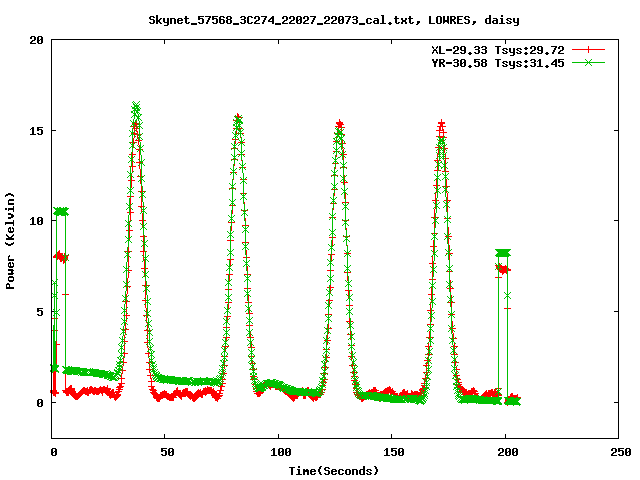Click x-axis tick label 250

[x=620, y=452]
